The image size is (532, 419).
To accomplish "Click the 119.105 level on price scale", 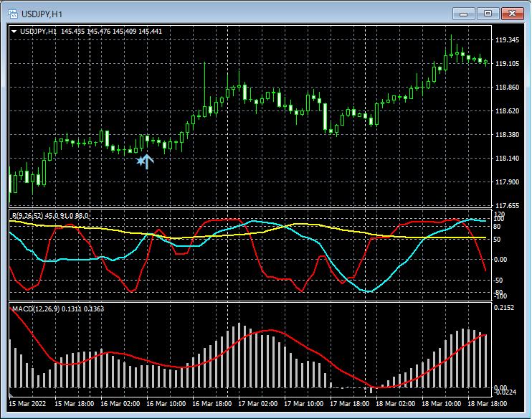I will (508, 64).
